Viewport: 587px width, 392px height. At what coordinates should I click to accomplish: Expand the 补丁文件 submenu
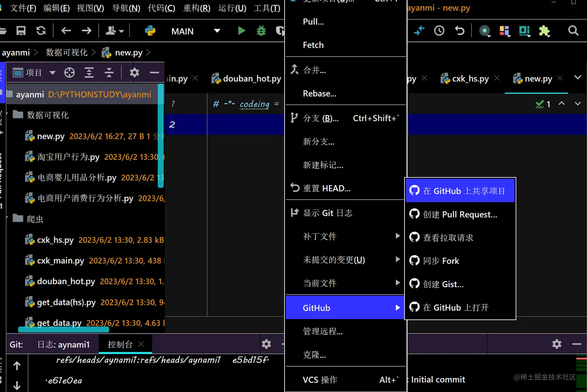point(345,236)
